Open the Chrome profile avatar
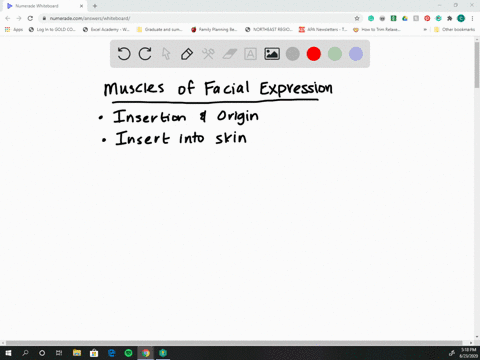Image resolution: width=480 pixels, height=360 pixels. [461, 18]
